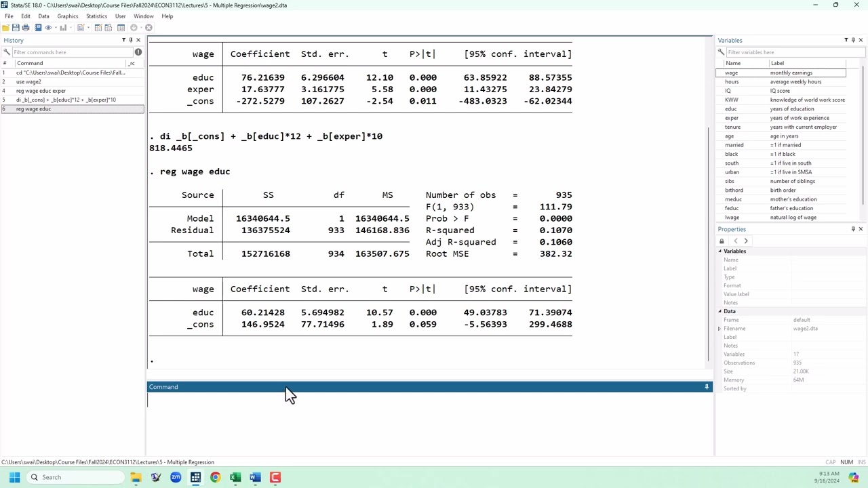Click the Show more results toolbar icon
The height and width of the screenshot is (488, 868).
coord(134,28)
